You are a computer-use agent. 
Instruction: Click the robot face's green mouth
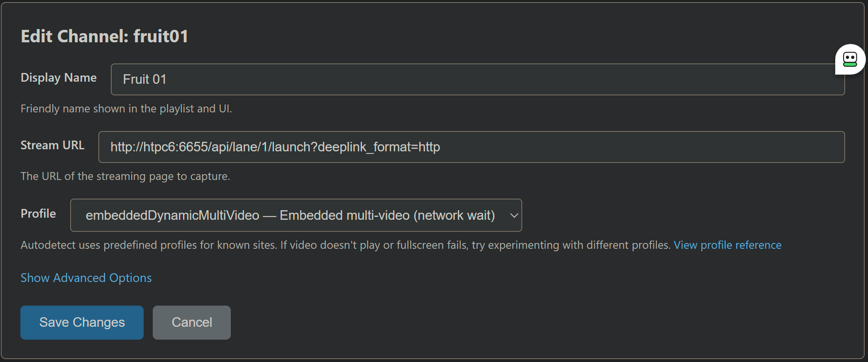pyautogui.click(x=850, y=64)
